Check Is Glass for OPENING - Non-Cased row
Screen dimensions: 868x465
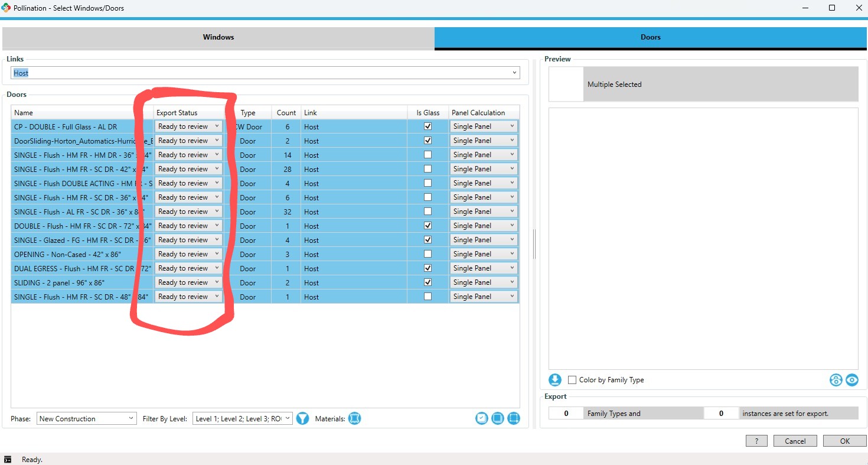tap(428, 254)
